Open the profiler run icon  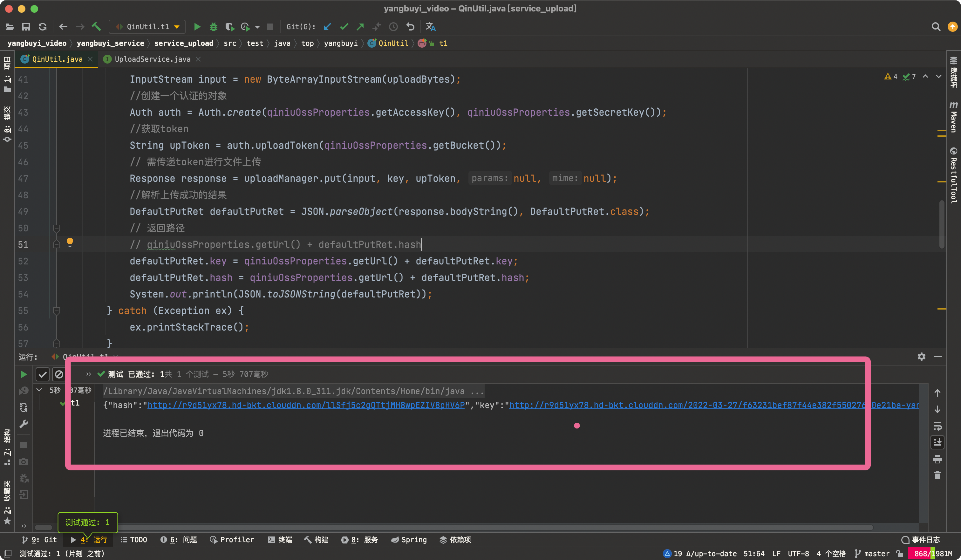[246, 27]
